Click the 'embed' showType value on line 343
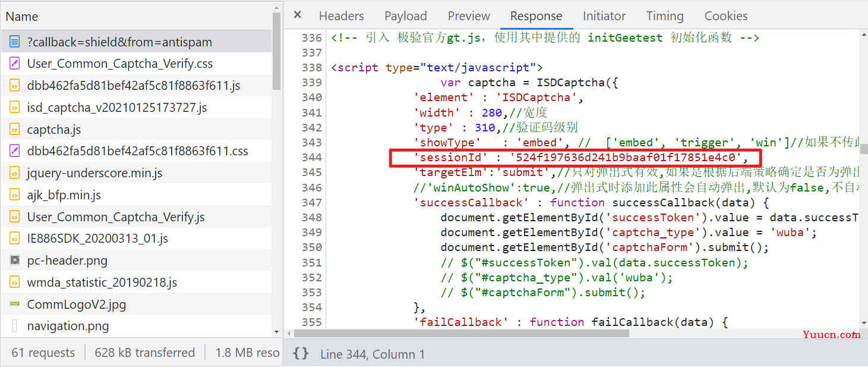The height and width of the screenshot is (367, 868). tap(540, 143)
